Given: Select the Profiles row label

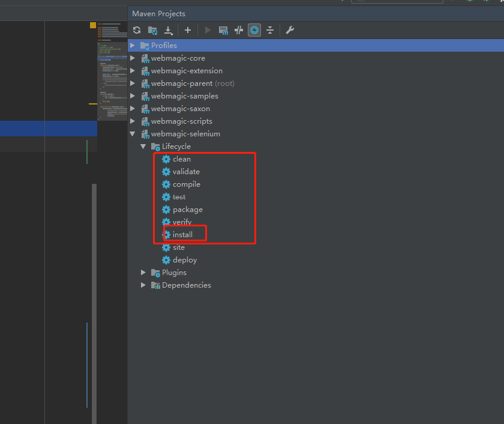Looking at the screenshot, I should pyautogui.click(x=164, y=46).
